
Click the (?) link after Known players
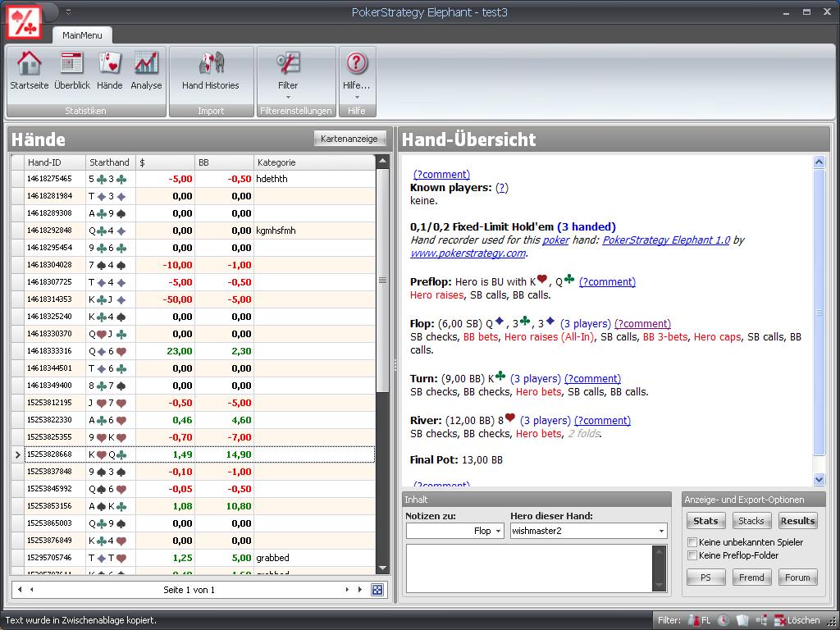[x=501, y=188]
